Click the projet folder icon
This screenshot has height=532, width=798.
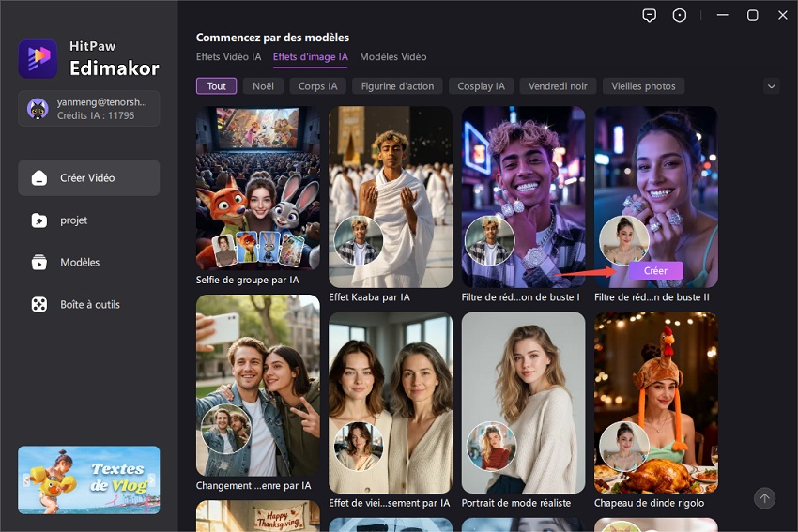(39, 220)
